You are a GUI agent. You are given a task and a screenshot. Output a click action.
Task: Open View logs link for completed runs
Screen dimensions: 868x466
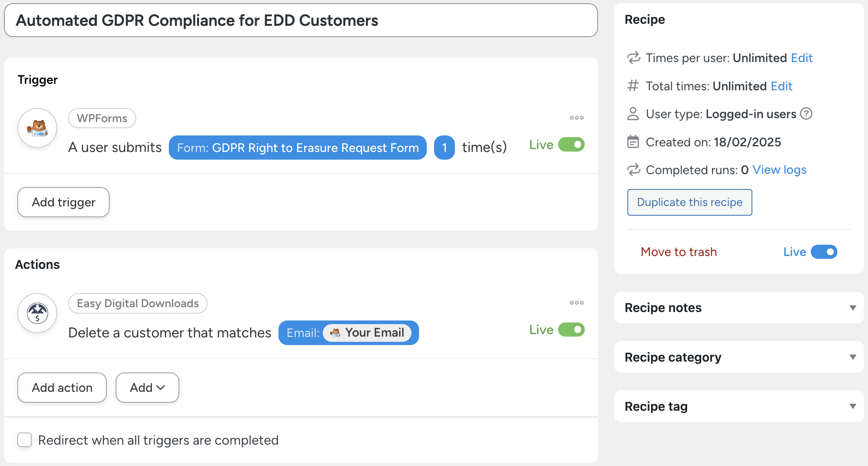tap(779, 170)
